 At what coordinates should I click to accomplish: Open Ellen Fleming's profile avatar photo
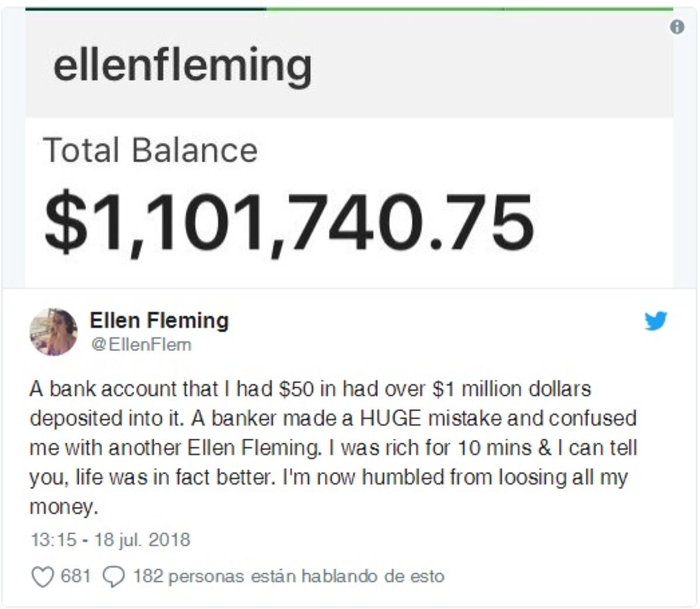[x=54, y=330]
